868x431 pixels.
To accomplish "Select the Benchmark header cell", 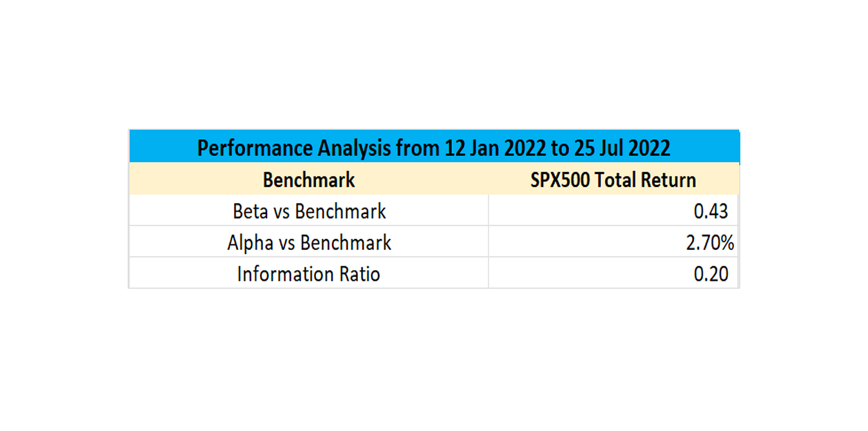I will coord(309,179).
